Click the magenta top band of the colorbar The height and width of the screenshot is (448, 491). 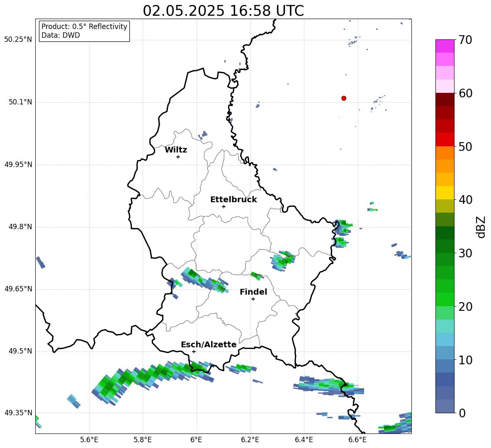pyautogui.click(x=445, y=46)
